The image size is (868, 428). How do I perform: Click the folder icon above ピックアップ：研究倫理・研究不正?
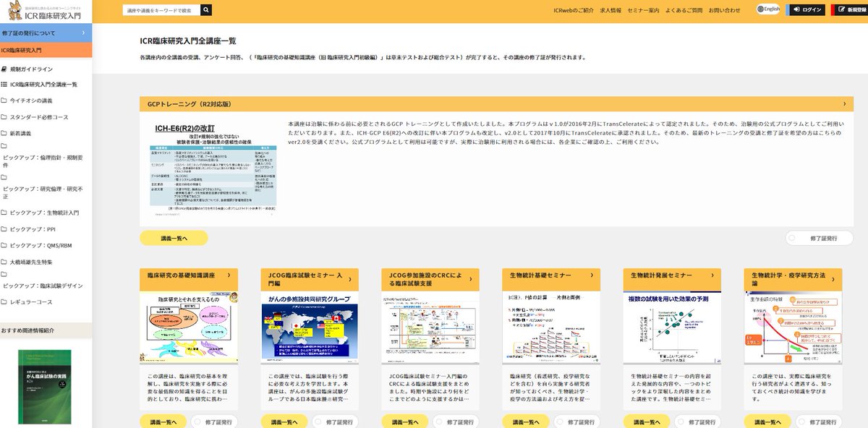[x=4, y=176]
